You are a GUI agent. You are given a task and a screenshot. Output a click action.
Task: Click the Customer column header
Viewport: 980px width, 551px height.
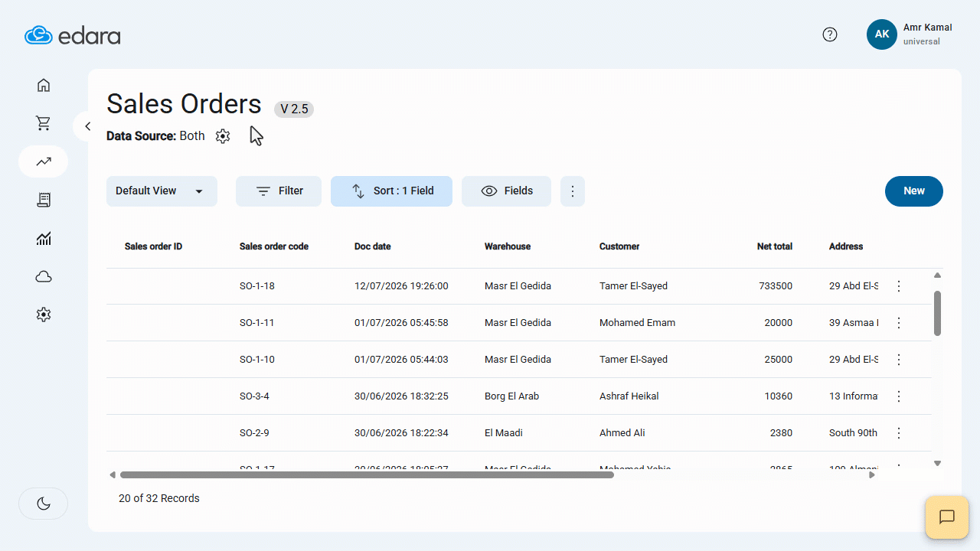(x=619, y=246)
